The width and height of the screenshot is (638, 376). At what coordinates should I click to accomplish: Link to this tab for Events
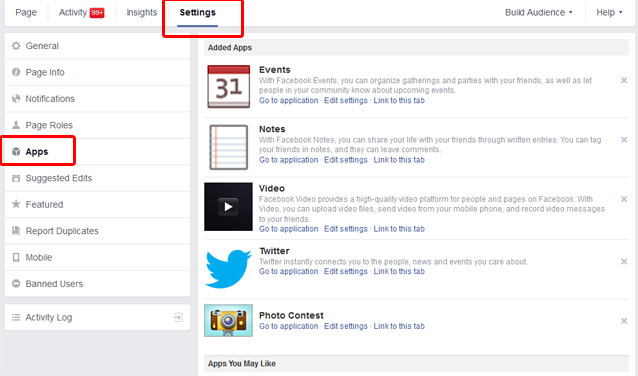399,101
